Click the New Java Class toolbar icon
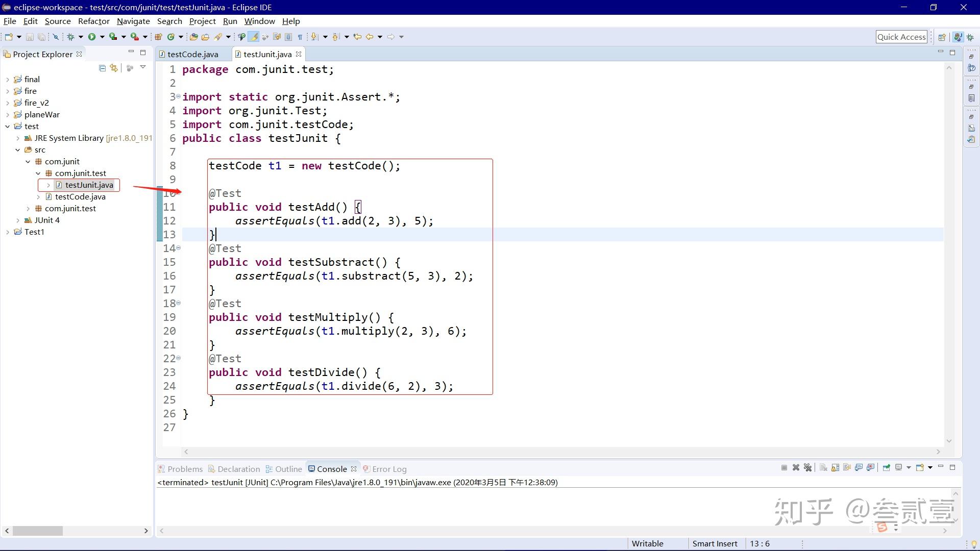The image size is (980, 551). click(x=171, y=37)
